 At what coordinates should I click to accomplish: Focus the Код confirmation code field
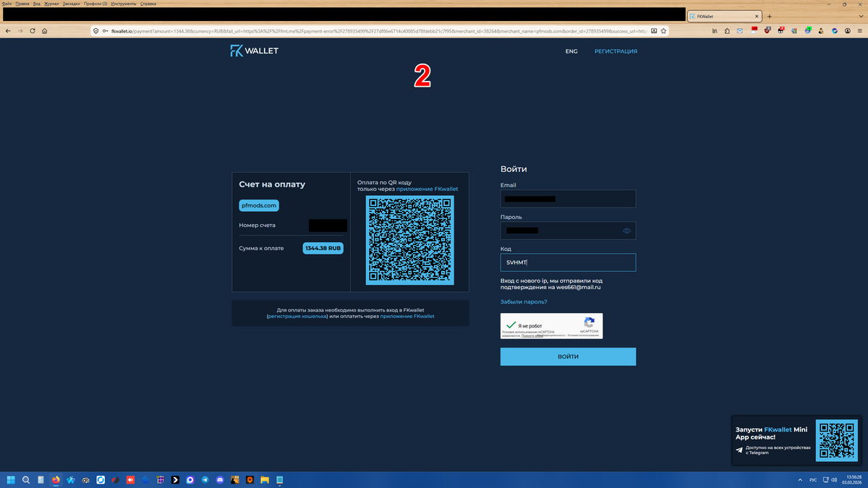[x=568, y=262]
